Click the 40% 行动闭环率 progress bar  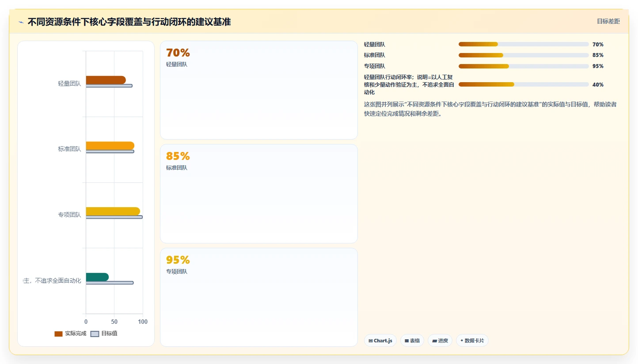pos(524,84)
